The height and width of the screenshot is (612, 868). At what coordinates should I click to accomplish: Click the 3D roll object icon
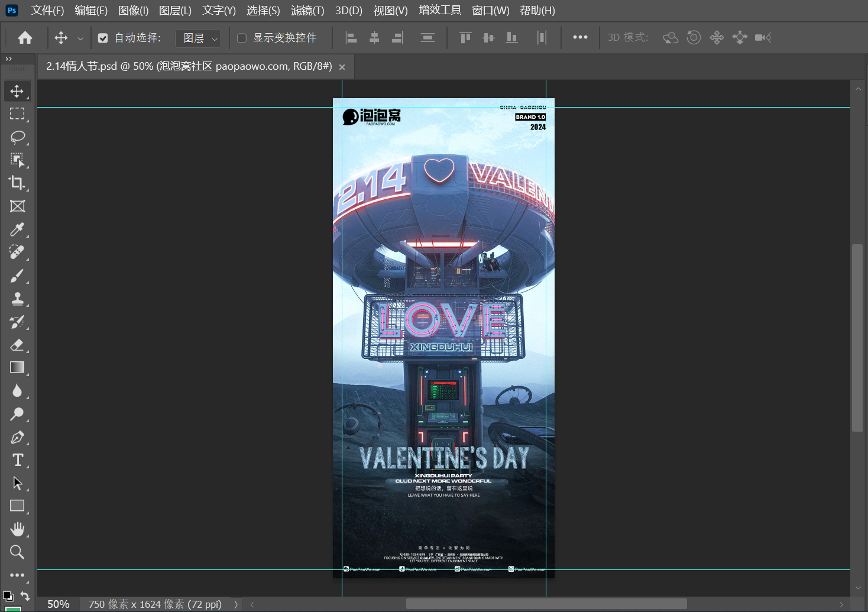[x=694, y=38]
